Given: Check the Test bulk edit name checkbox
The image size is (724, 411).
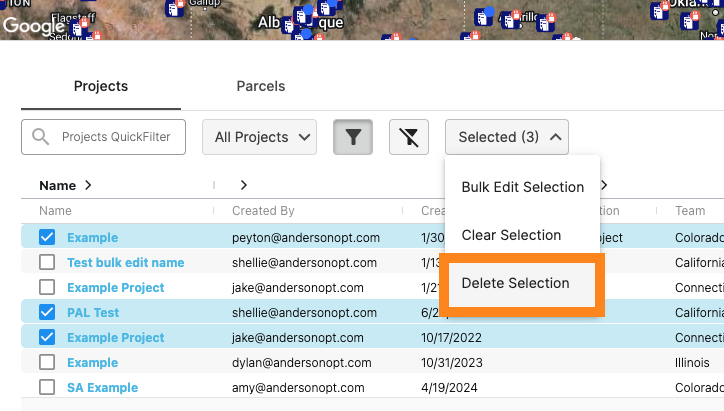Looking at the screenshot, I should (47, 262).
